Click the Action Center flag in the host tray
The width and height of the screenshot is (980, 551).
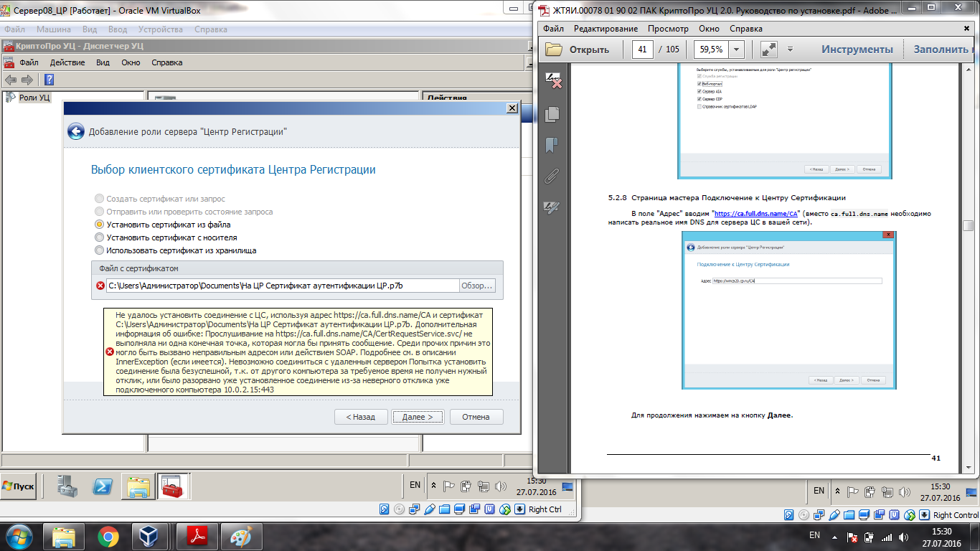[852, 537]
